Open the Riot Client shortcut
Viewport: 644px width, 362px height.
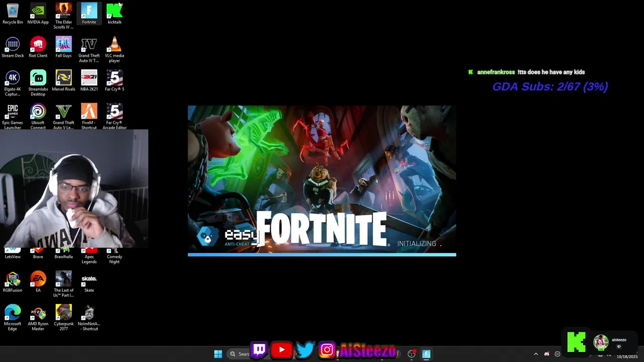coord(38,47)
